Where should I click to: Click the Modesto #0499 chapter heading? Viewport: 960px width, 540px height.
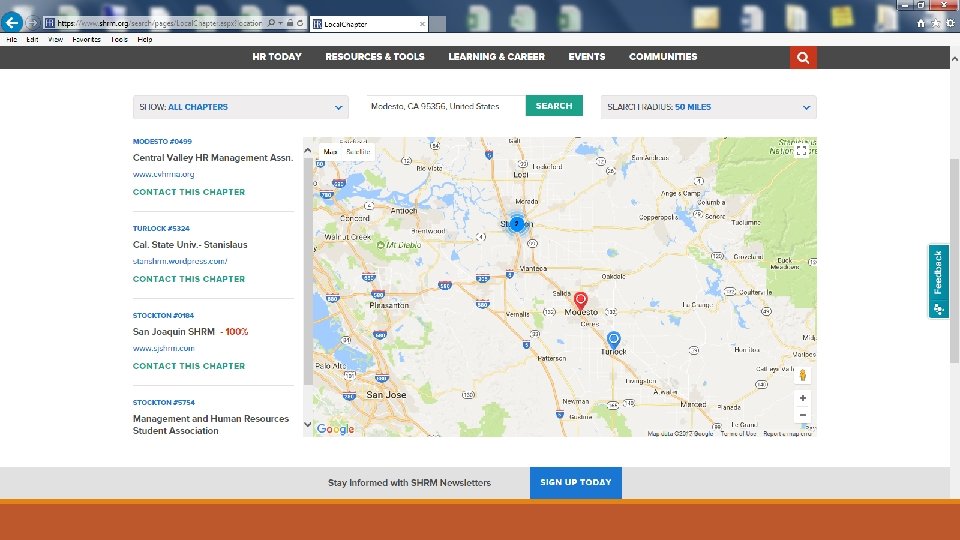click(x=162, y=141)
